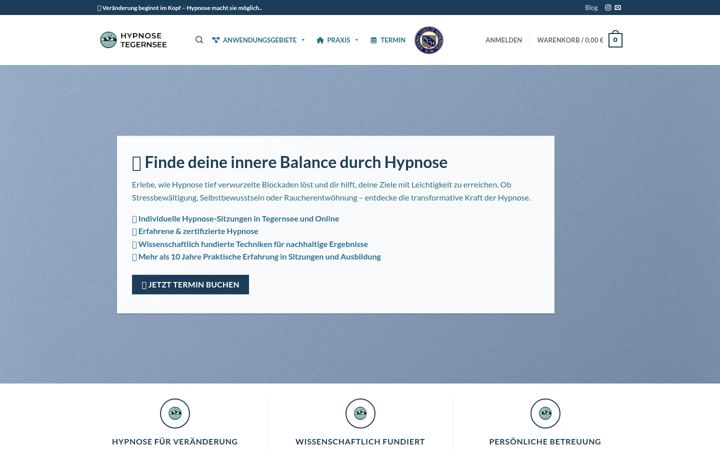Click the Persönliche Betreuung heading

545,442
